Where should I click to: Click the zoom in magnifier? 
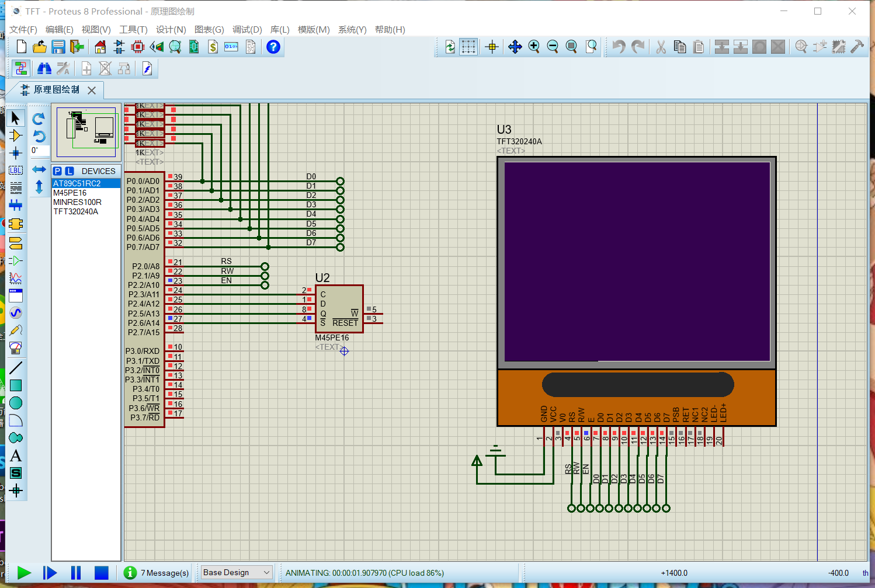coord(534,47)
